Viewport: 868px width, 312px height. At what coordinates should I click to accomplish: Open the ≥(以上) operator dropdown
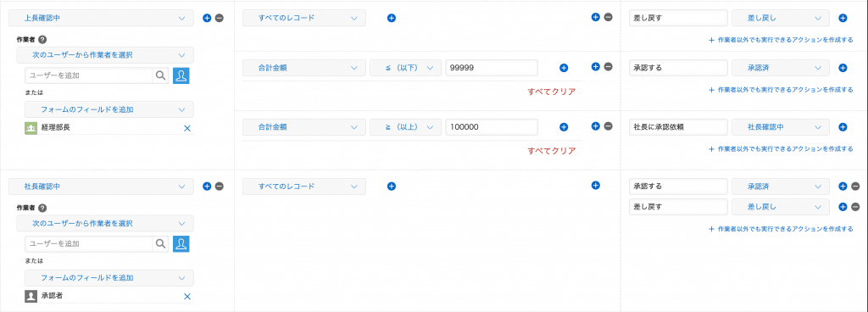(x=405, y=126)
